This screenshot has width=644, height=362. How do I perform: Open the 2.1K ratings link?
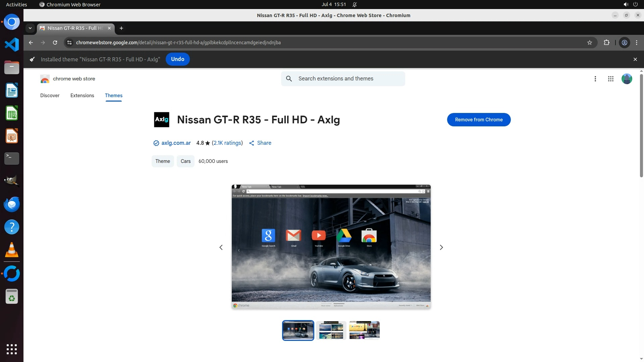[x=227, y=143]
